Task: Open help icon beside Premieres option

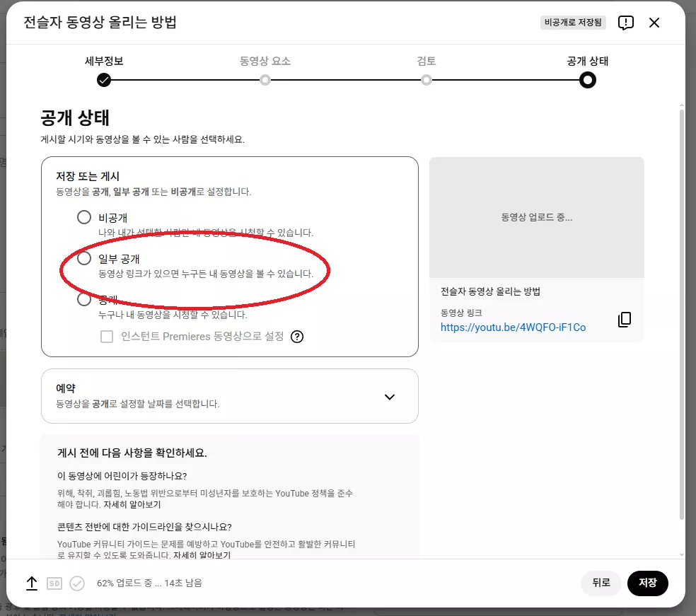Action: [297, 337]
